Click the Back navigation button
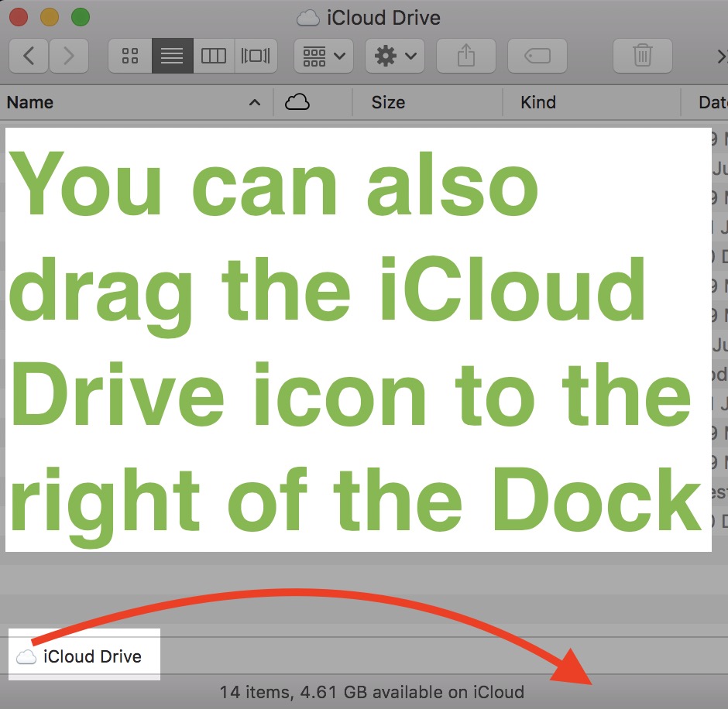Viewport: 728px width, 709px height. click(x=29, y=55)
